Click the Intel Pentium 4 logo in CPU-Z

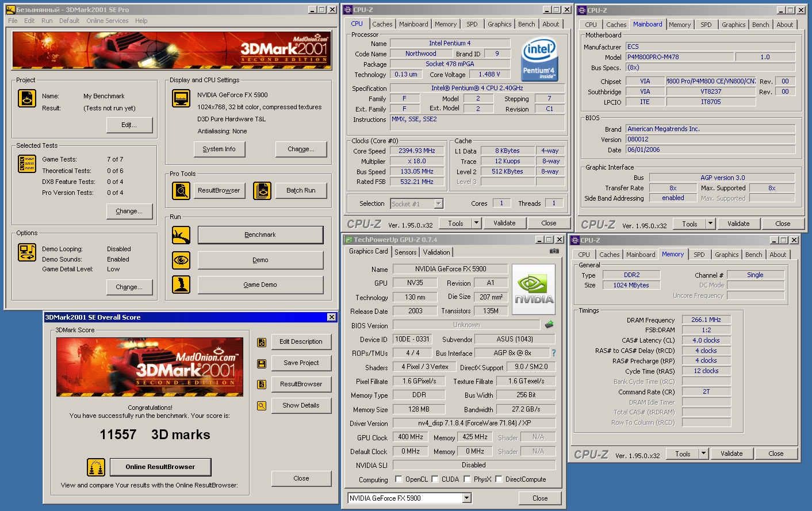pyautogui.click(x=539, y=59)
